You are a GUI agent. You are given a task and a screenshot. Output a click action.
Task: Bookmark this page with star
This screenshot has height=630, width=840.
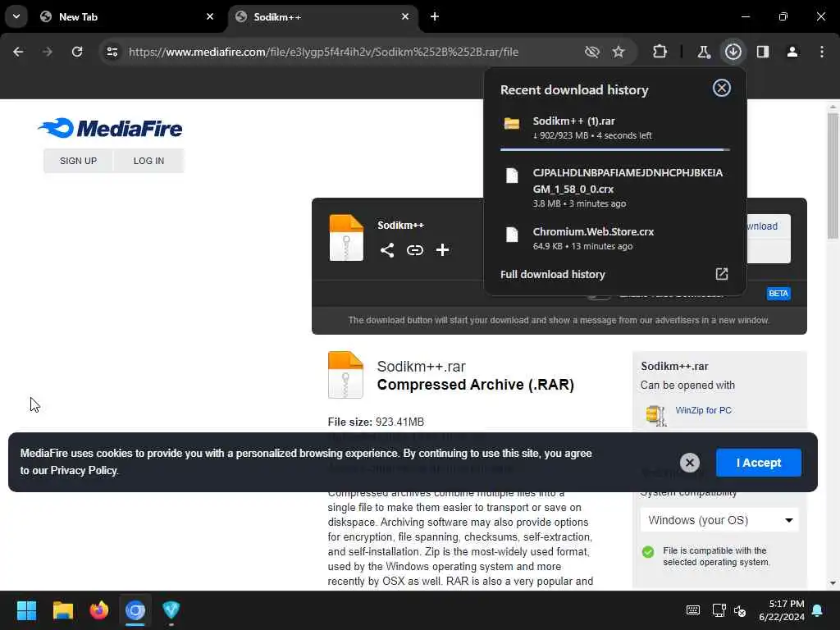pos(619,52)
